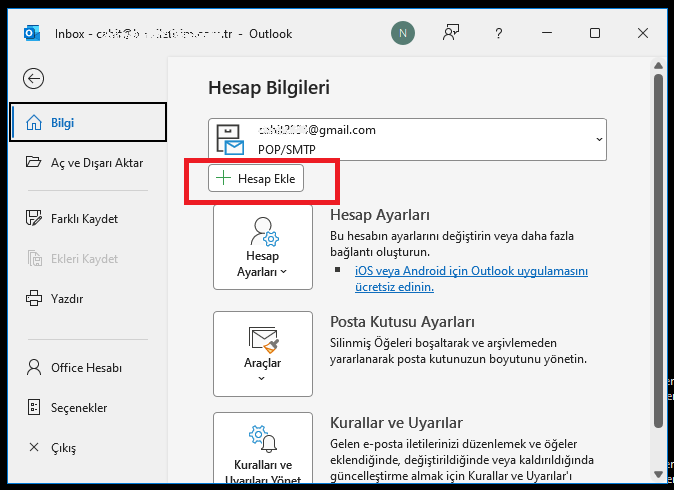
Task: Maximize the Outlook window
Action: (595, 33)
